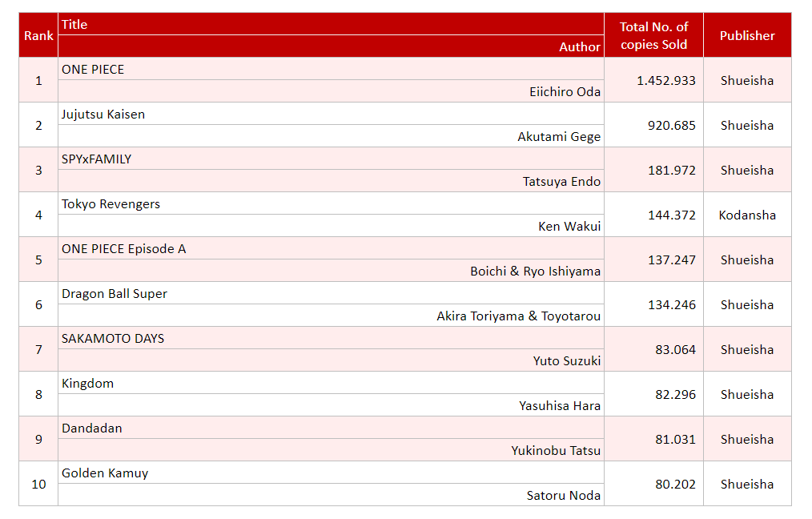The image size is (812, 519).
Task: Click the sales figure 134.246
Action: point(671,304)
